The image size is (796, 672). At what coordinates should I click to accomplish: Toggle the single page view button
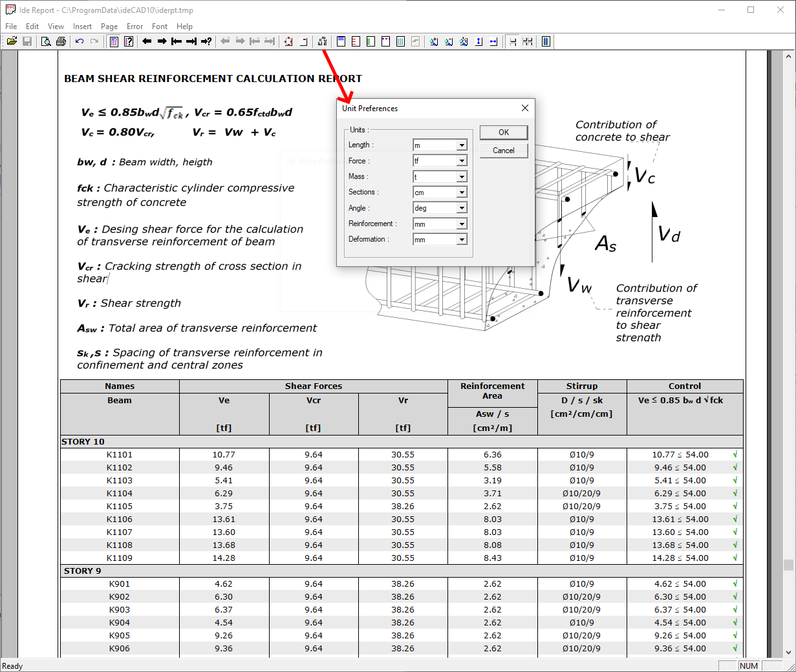tap(513, 41)
